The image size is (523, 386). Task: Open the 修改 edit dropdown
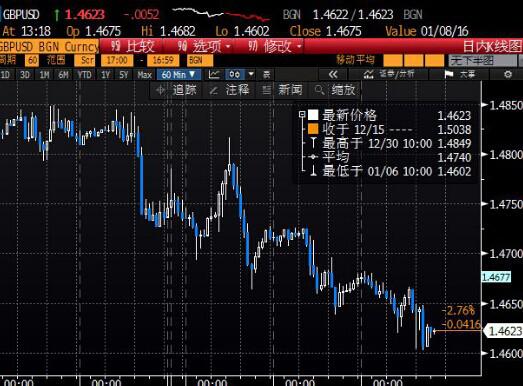275,46
